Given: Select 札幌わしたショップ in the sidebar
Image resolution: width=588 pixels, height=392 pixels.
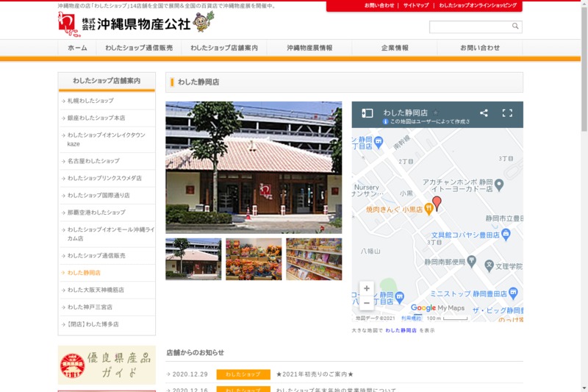Looking at the screenshot, I should click(x=90, y=101).
